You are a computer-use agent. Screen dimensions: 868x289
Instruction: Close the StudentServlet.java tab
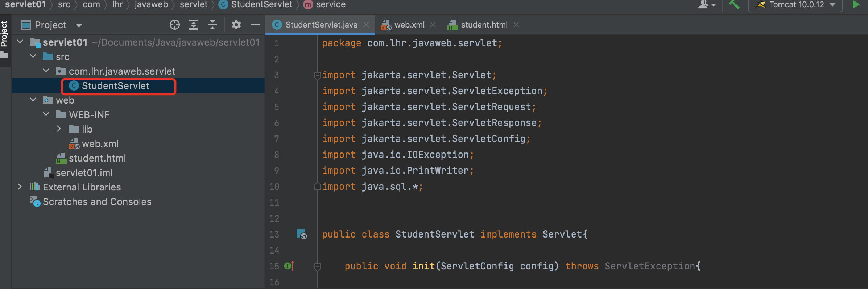point(366,25)
